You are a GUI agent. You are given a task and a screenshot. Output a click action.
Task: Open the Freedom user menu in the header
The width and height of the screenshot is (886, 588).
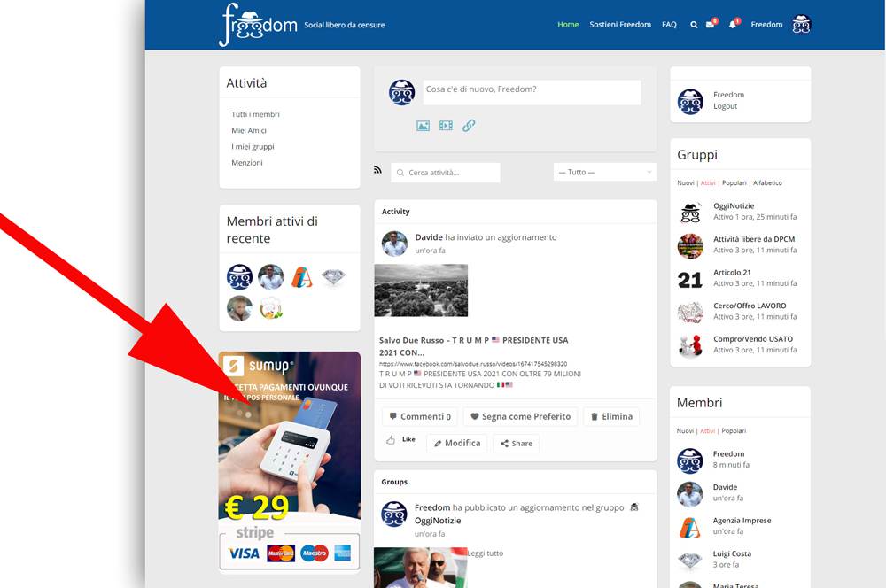click(766, 24)
